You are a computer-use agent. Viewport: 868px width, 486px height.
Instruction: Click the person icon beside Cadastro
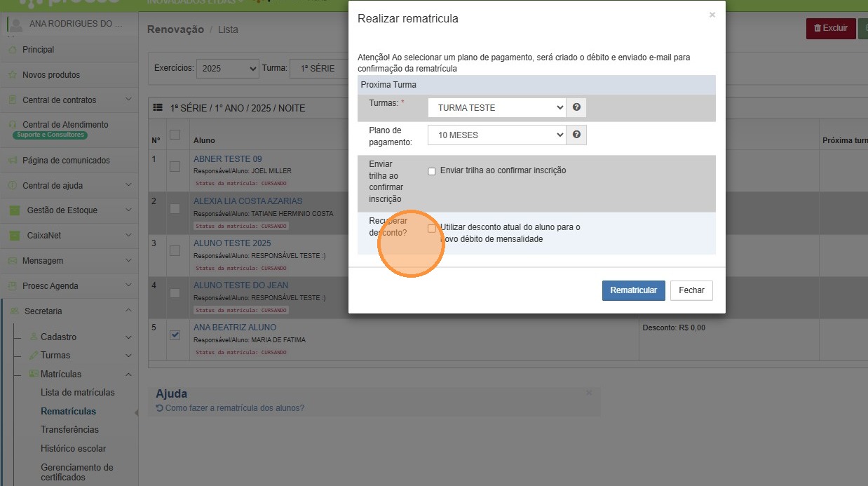34,337
